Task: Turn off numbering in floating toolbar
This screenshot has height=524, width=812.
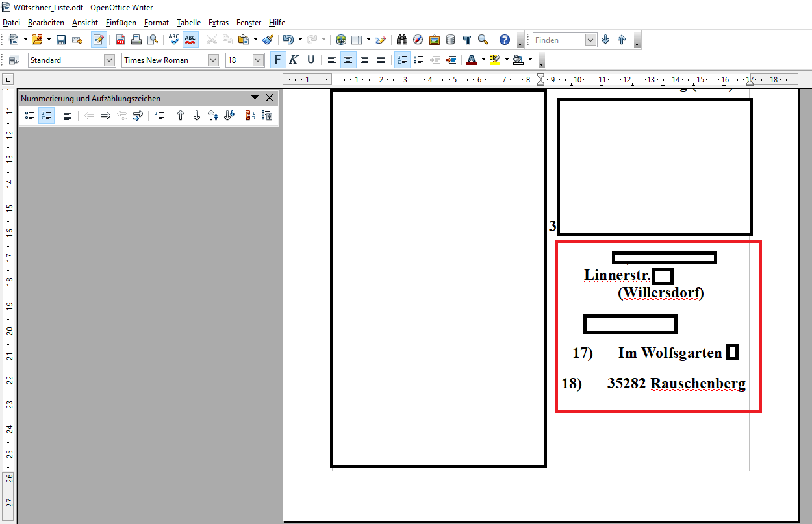Action: pos(68,116)
